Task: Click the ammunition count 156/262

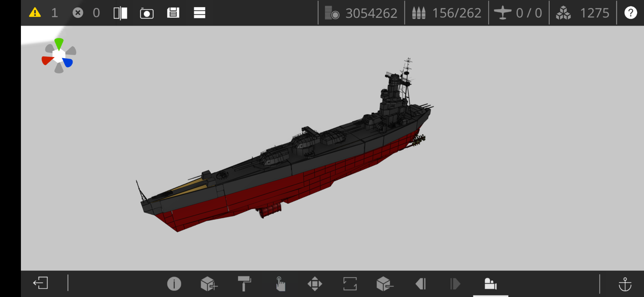Action: (x=457, y=13)
